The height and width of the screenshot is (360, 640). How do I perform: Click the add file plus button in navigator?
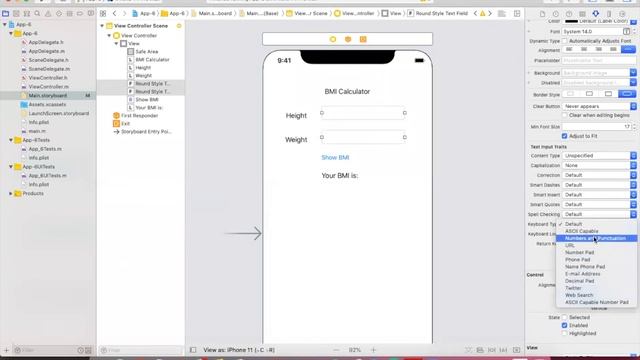6,350
